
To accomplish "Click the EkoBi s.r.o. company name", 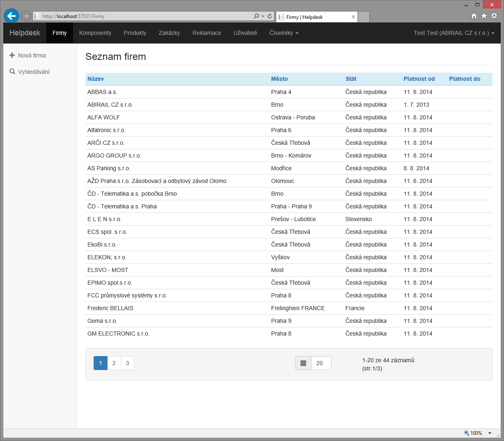I will pyautogui.click(x=102, y=244).
